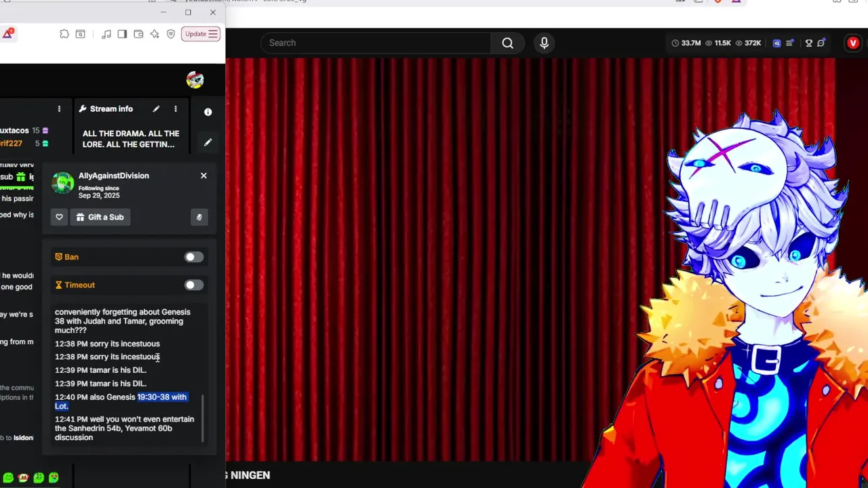
Task: Click the 12:41 PM Sanhedrin 54b message
Action: point(125,428)
